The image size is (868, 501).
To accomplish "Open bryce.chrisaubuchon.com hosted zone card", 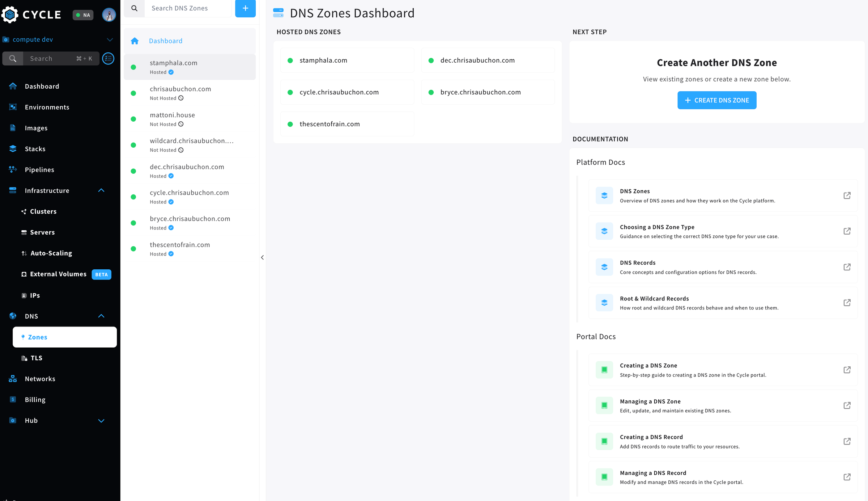I will click(488, 92).
